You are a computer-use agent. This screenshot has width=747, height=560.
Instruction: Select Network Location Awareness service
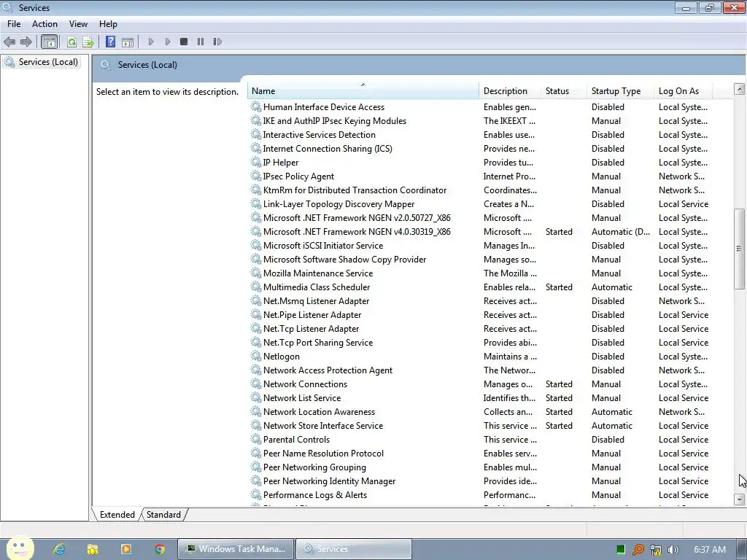click(319, 412)
